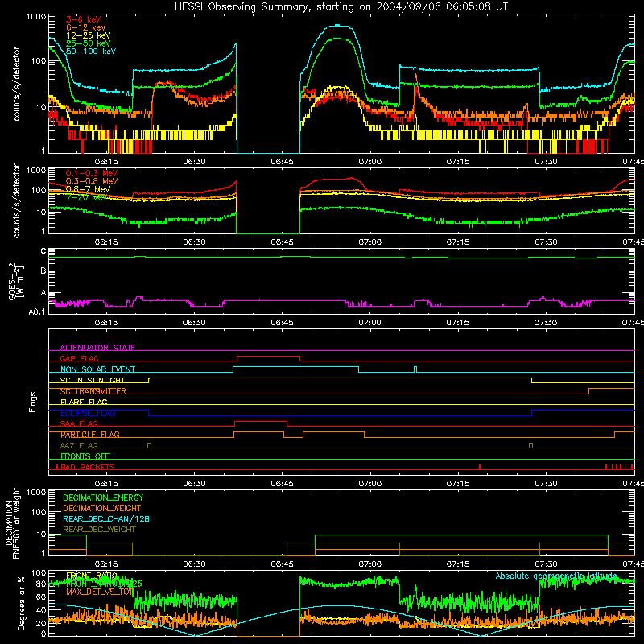The height and width of the screenshot is (644, 644).
Task: Click the 0.3-0.8 MeV legend entry
Action: pyautogui.click(x=92, y=181)
